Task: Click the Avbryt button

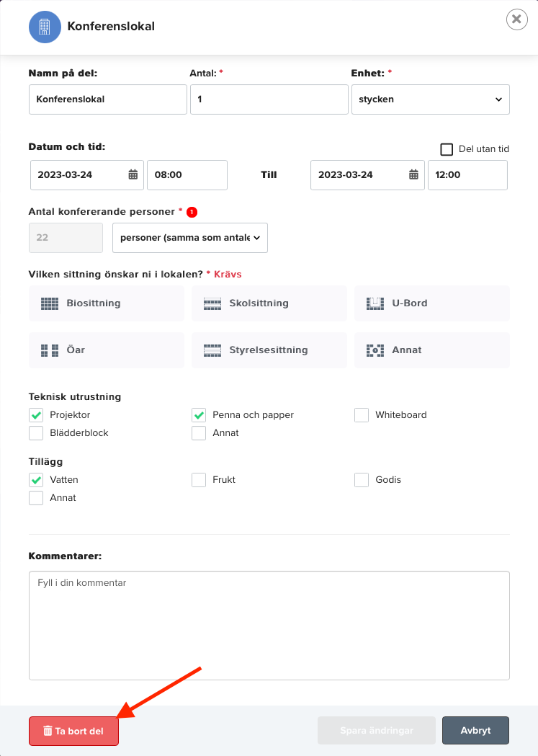Action: click(475, 731)
